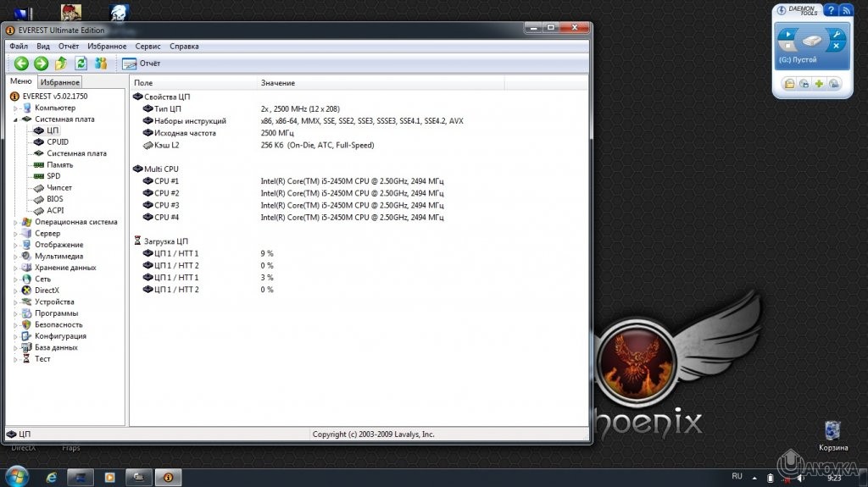The width and height of the screenshot is (868, 487).
Task: Open the Отчёт menu in menu bar
Action: pyautogui.click(x=69, y=47)
